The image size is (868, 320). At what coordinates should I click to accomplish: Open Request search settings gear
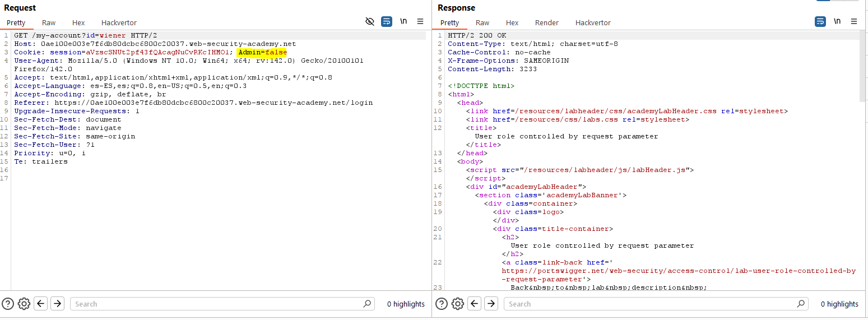(x=24, y=304)
